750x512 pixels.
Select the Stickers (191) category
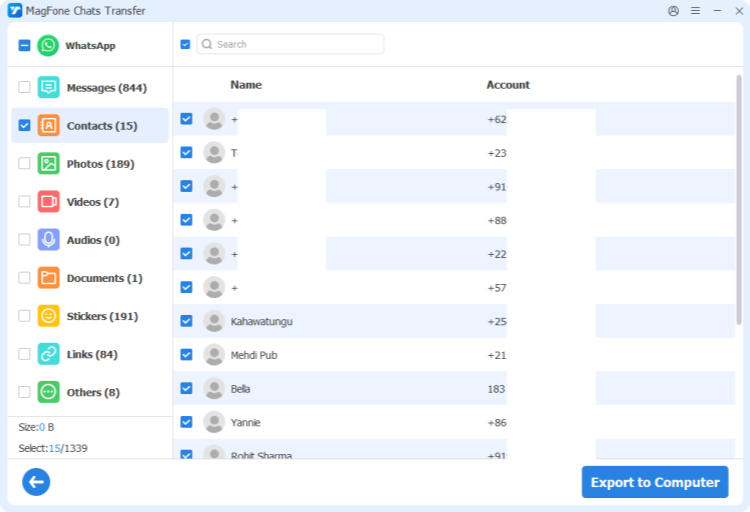[101, 316]
